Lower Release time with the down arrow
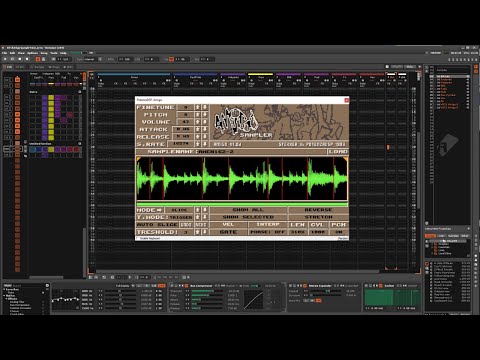Image resolution: width=480 pixels, height=360 pixels. click(x=205, y=136)
